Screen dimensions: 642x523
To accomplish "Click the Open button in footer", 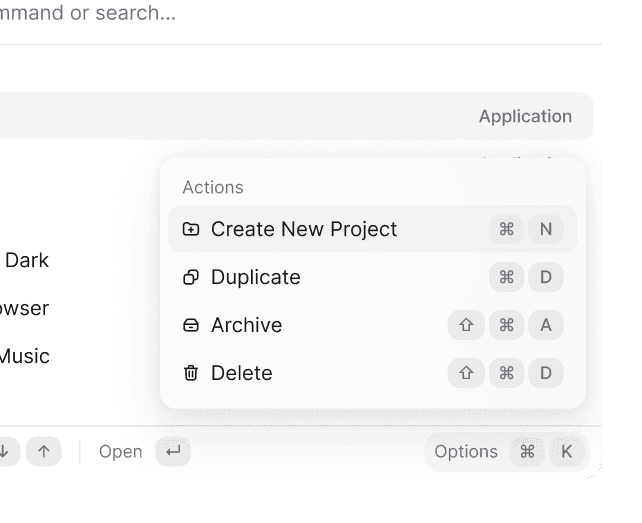I will [121, 452].
